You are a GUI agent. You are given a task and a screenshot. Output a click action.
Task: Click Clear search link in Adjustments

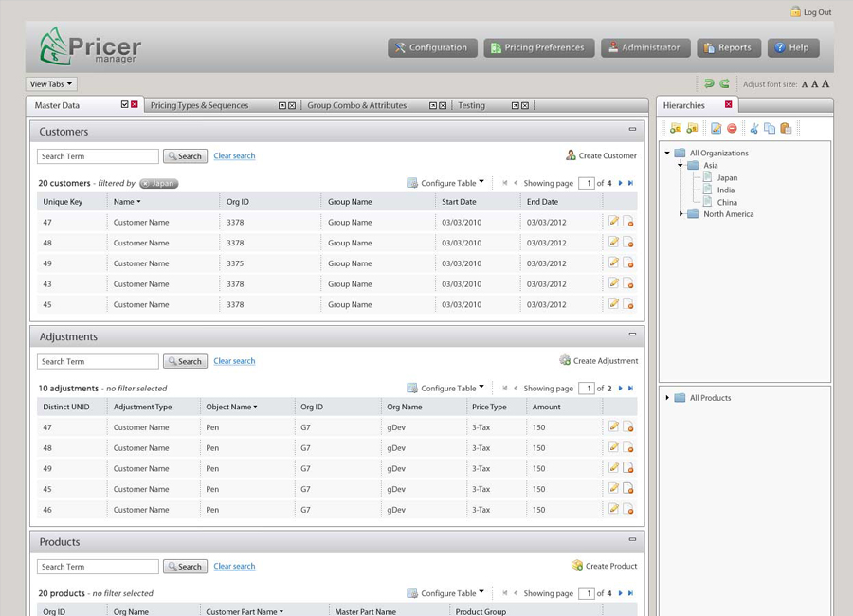(x=234, y=361)
